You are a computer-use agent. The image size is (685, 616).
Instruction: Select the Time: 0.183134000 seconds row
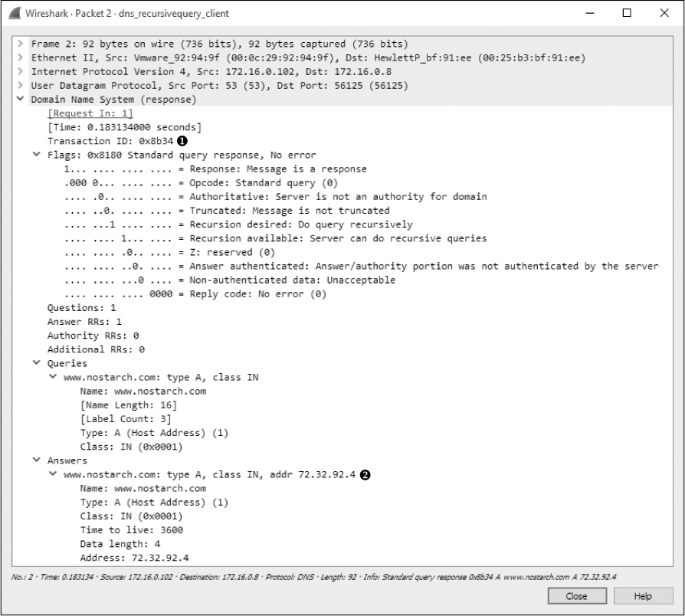click(124, 127)
